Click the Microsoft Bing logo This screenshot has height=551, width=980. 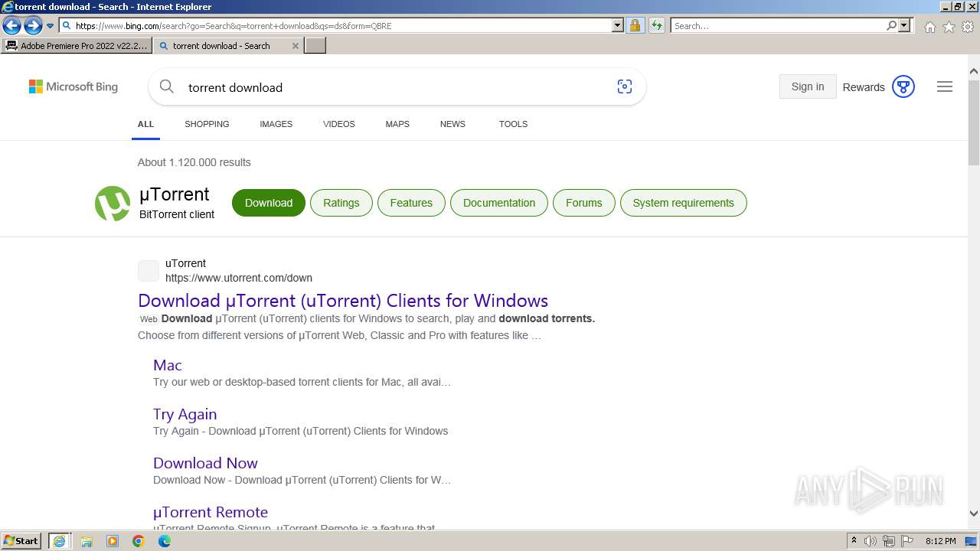tap(73, 87)
